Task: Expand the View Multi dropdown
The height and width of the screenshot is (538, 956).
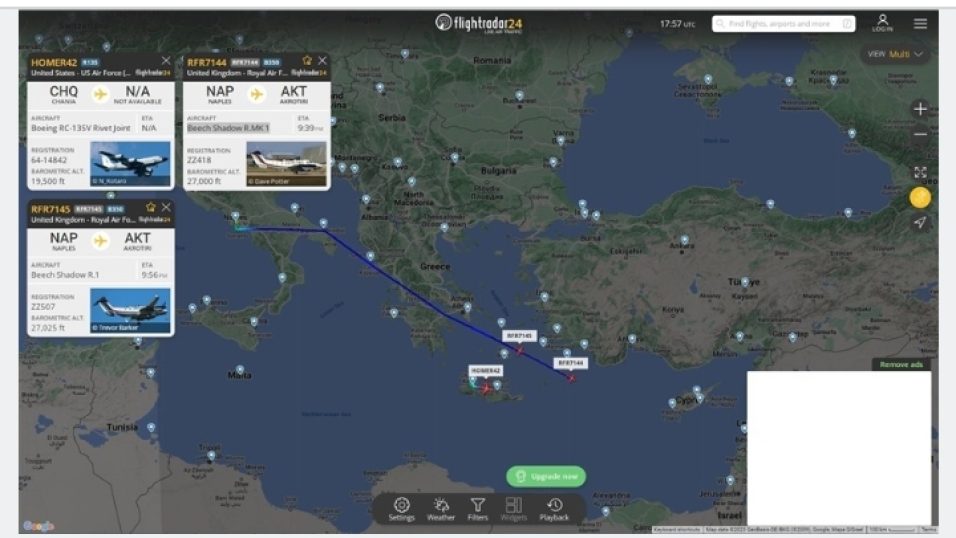Action: [x=894, y=54]
